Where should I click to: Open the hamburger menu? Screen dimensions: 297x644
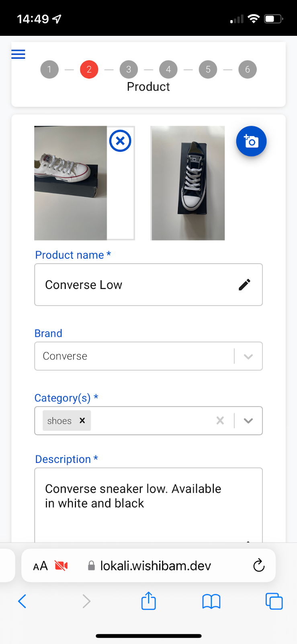point(18,54)
